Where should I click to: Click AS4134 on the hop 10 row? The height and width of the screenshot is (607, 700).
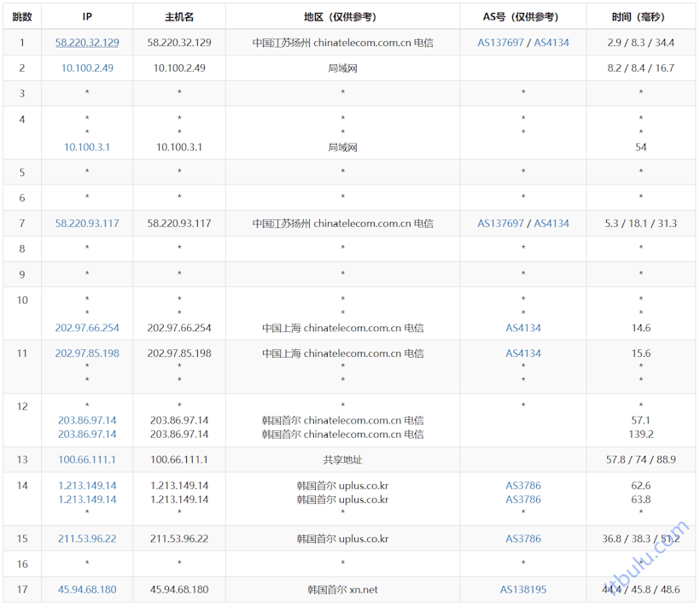[x=522, y=328]
